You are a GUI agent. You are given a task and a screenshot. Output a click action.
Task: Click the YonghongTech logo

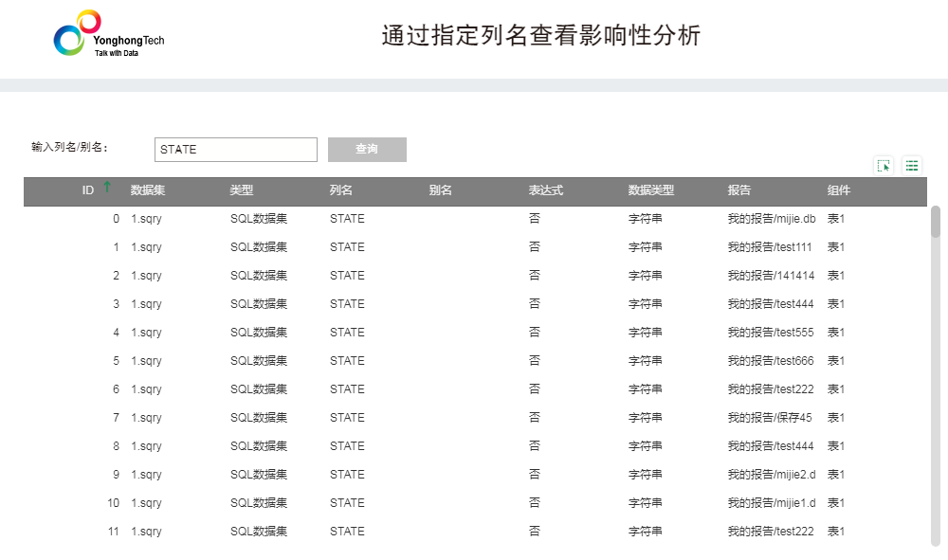109,35
